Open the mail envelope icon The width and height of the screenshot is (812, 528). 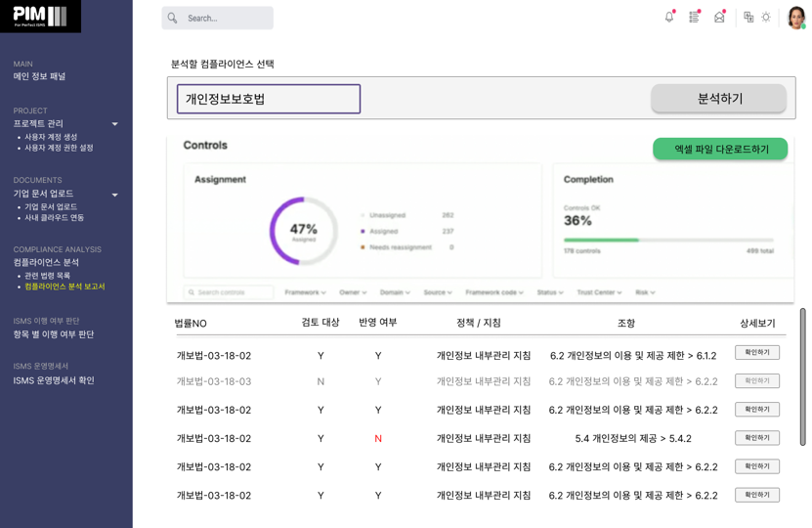[x=719, y=17]
